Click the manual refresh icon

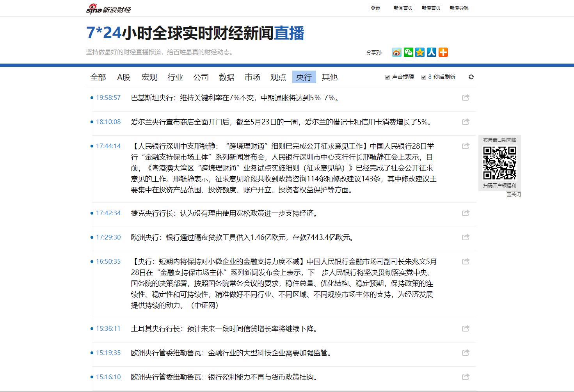[471, 77]
